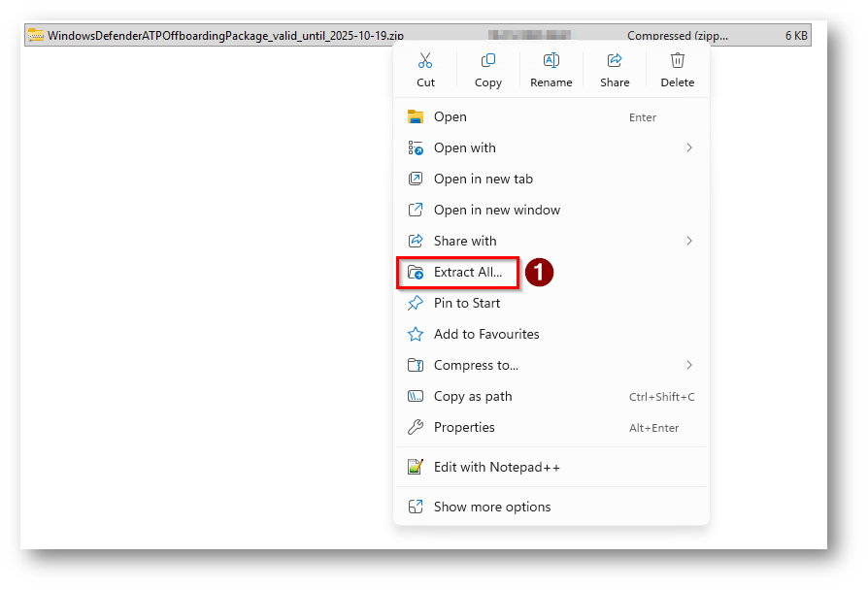868x590 pixels.
Task: Click the Copy icon in context menu
Action: tap(487, 60)
